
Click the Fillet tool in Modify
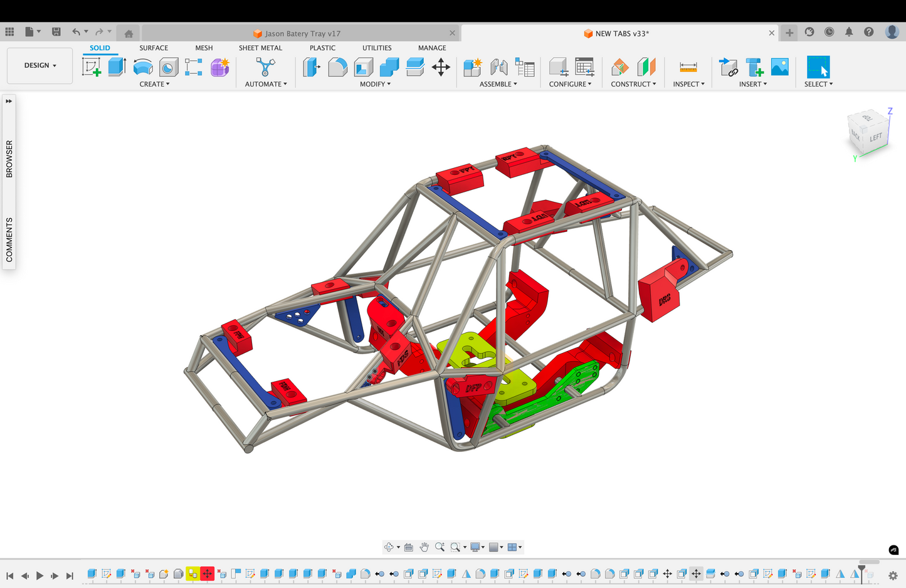click(337, 67)
